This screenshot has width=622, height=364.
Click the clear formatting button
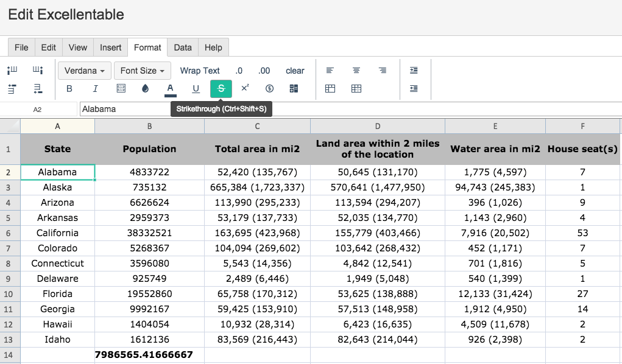295,71
